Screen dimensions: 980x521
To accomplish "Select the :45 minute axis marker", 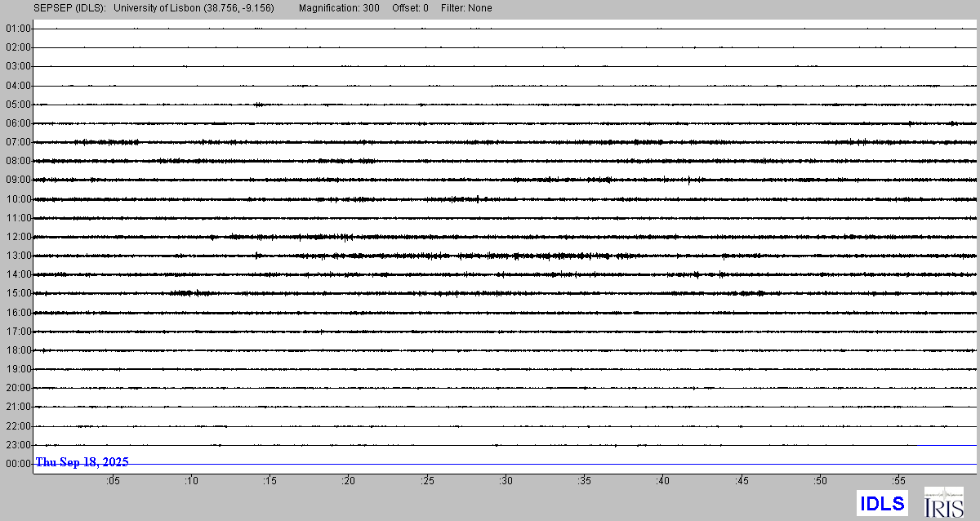I will (742, 481).
